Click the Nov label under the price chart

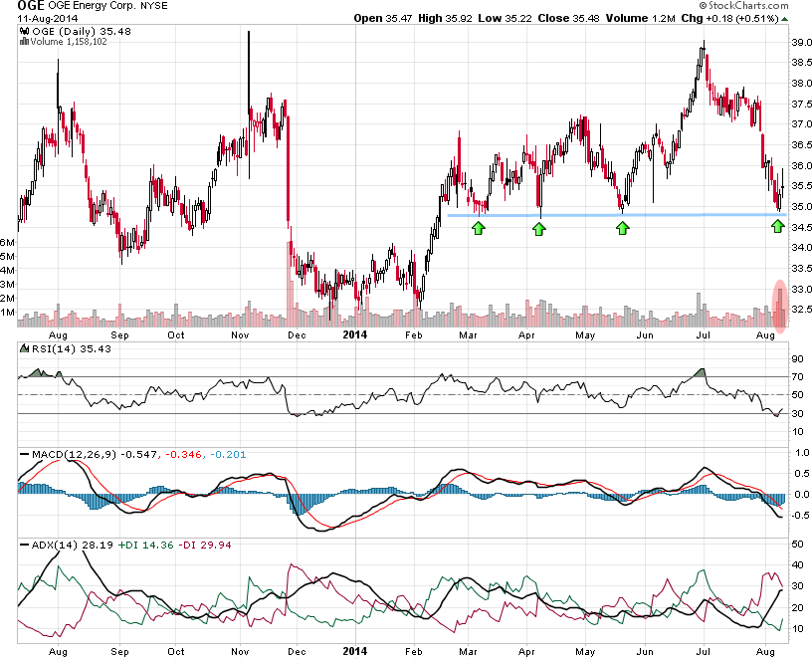coord(240,335)
